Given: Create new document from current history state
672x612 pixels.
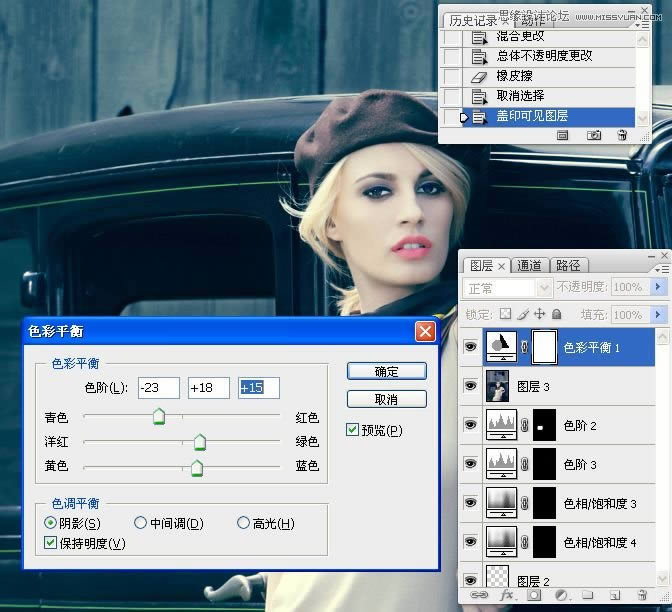Looking at the screenshot, I should tap(563, 134).
